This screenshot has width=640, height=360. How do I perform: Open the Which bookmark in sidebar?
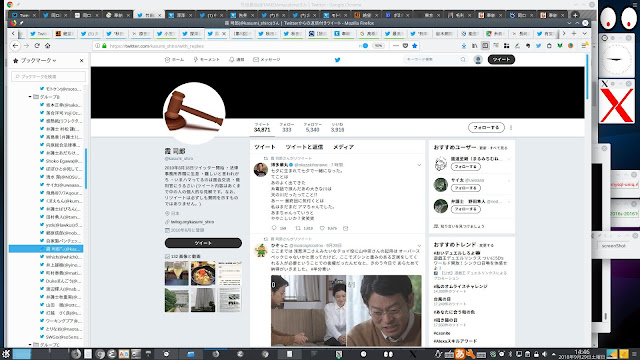(x=61, y=257)
